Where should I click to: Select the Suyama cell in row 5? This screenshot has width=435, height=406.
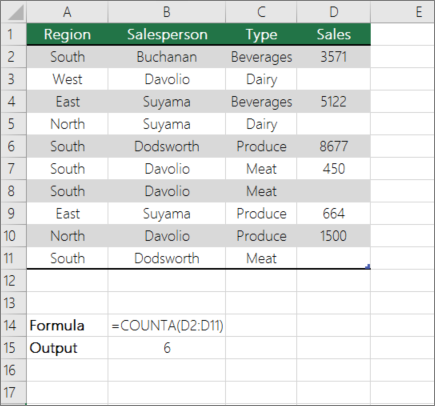tap(167, 124)
